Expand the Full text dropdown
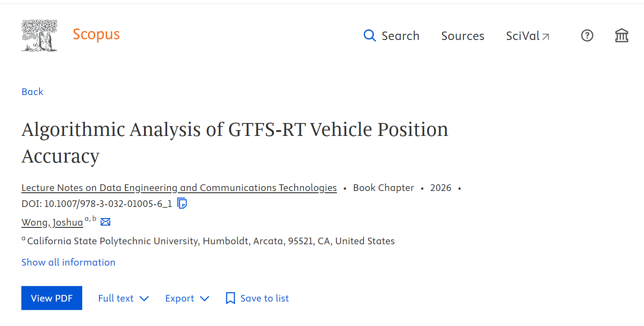 click(x=123, y=298)
